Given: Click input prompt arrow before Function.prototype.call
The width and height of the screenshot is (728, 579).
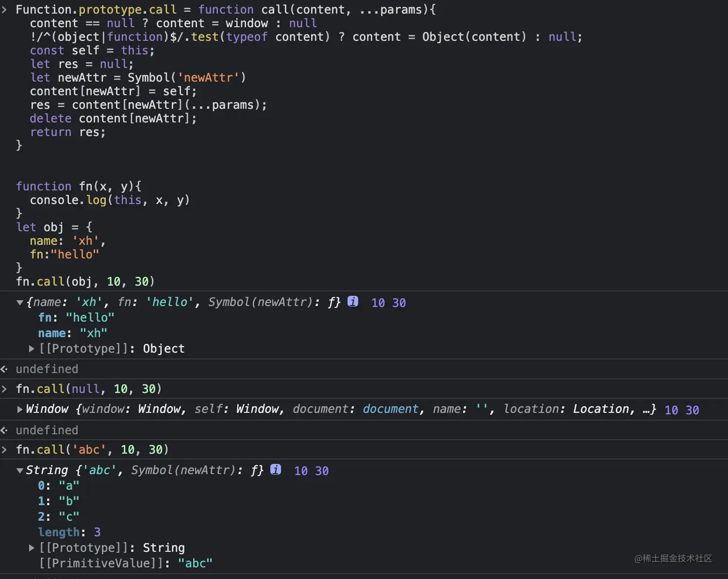Looking at the screenshot, I should pos(4,10).
